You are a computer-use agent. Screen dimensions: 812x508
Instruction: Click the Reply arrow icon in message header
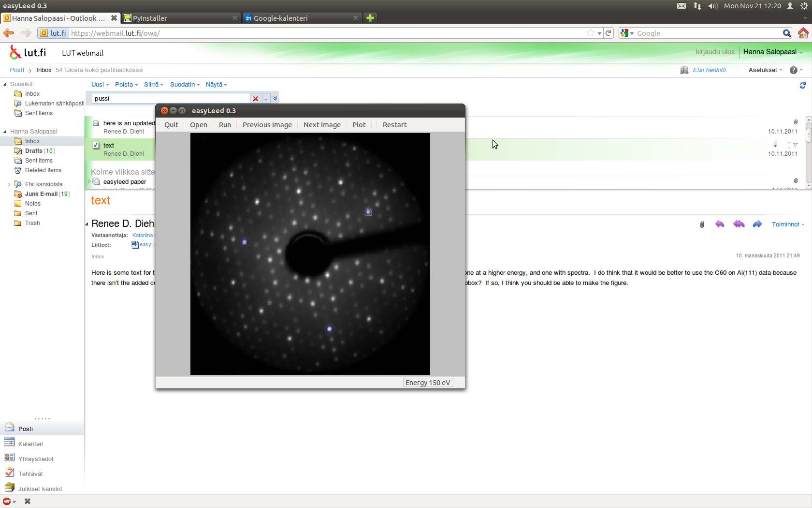[720, 224]
